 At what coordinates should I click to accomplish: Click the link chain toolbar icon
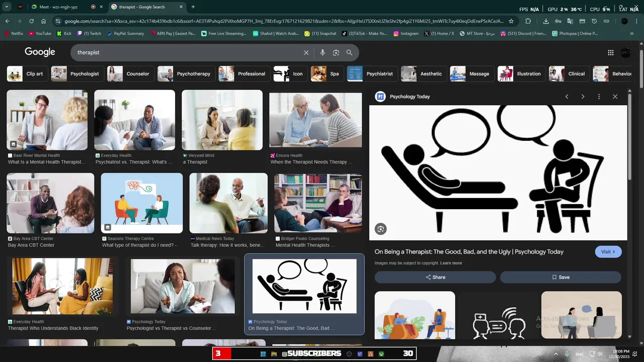pos(606,21)
